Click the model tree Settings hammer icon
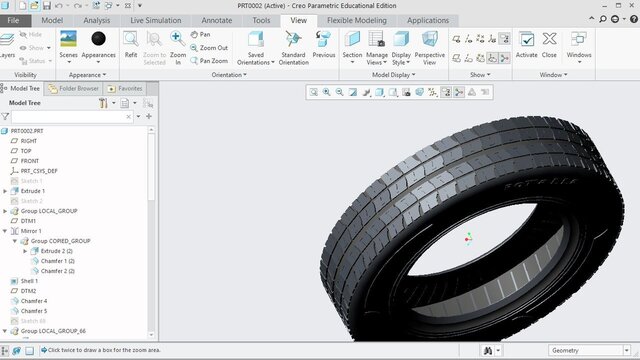 coord(103,103)
